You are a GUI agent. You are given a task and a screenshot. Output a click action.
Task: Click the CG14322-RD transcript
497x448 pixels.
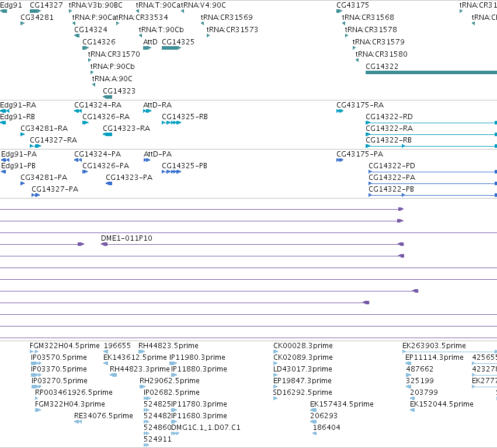431,123
